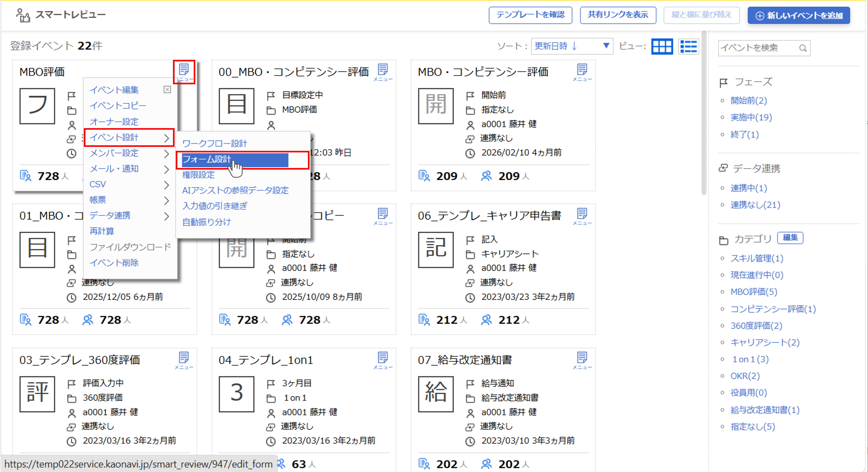Click the 給 thumbnail of 給与改定通知書
The width and height of the screenshot is (868, 472).
tap(436, 394)
